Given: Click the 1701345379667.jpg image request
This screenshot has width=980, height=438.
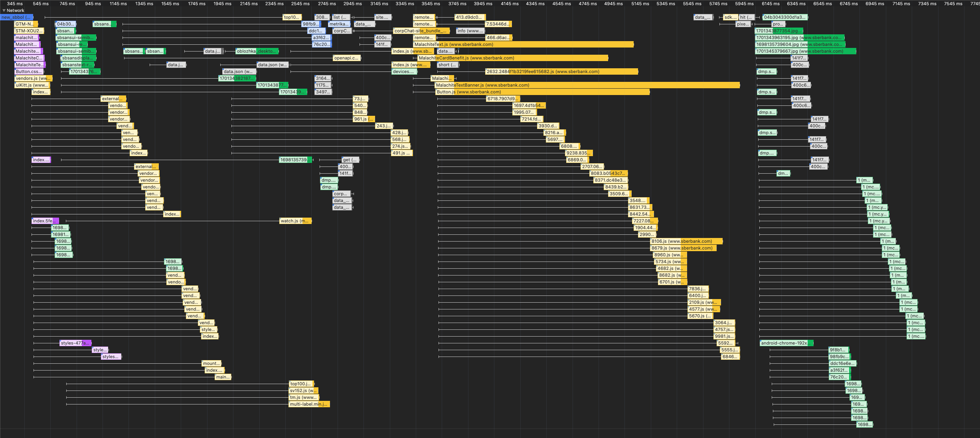Looking at the screenshot, I should point(805,51).
